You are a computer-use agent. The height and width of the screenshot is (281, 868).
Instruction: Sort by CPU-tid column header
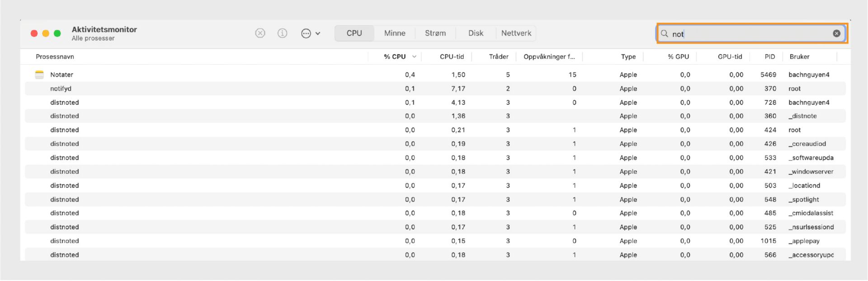(x=452, y=57)
